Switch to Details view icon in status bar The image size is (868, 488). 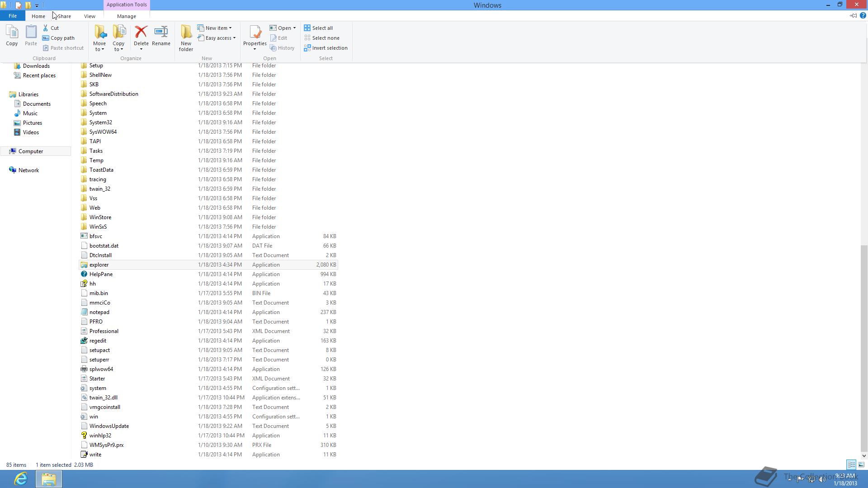(x=851, y=465)
